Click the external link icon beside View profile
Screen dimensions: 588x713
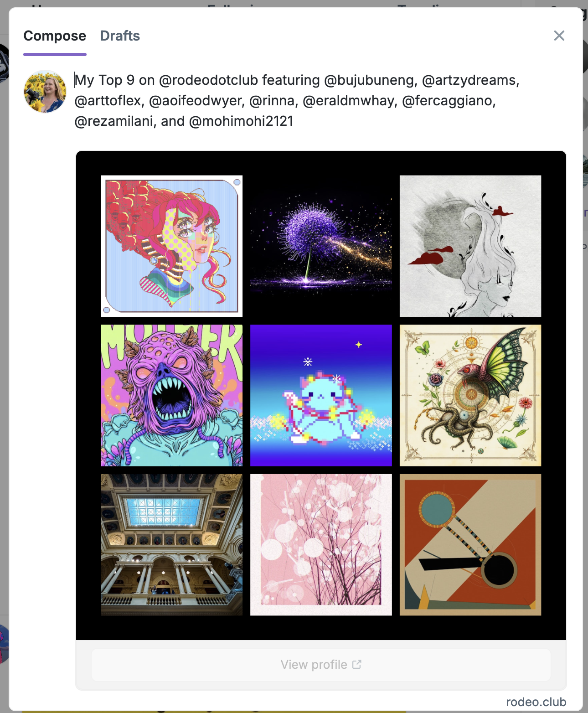[x=357, y=665]
